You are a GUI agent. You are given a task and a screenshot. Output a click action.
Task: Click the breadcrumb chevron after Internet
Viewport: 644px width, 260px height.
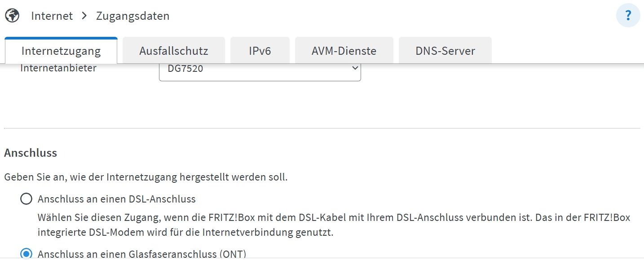(x=84, y=16)
